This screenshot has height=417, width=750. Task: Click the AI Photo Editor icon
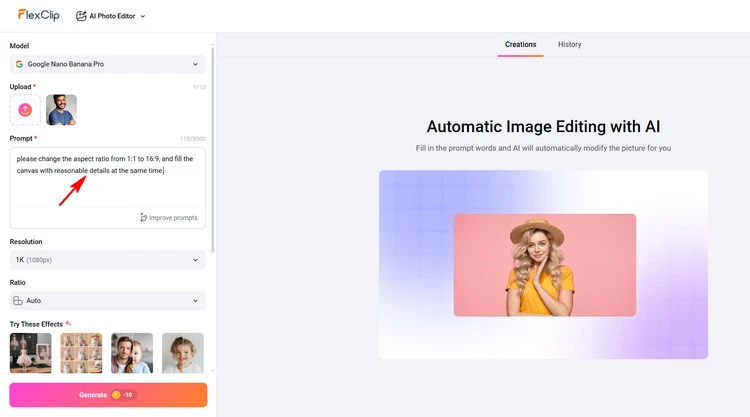81,16
